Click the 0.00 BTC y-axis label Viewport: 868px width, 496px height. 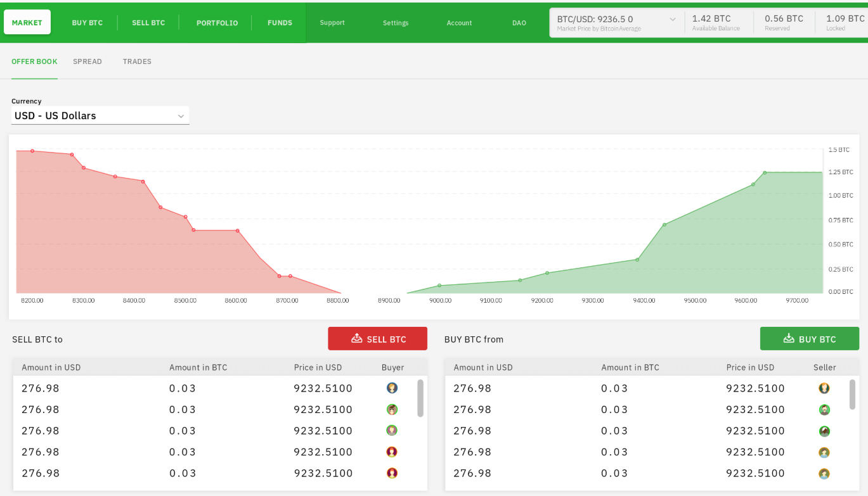click(x=841, y=291)
